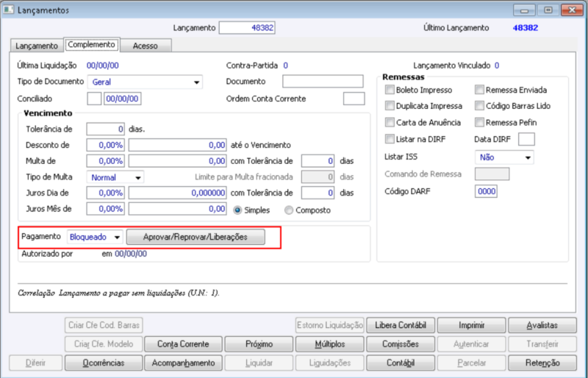Click the Código DARF field
The height and width of the screenshot is (378, 588).
[486, 191]
